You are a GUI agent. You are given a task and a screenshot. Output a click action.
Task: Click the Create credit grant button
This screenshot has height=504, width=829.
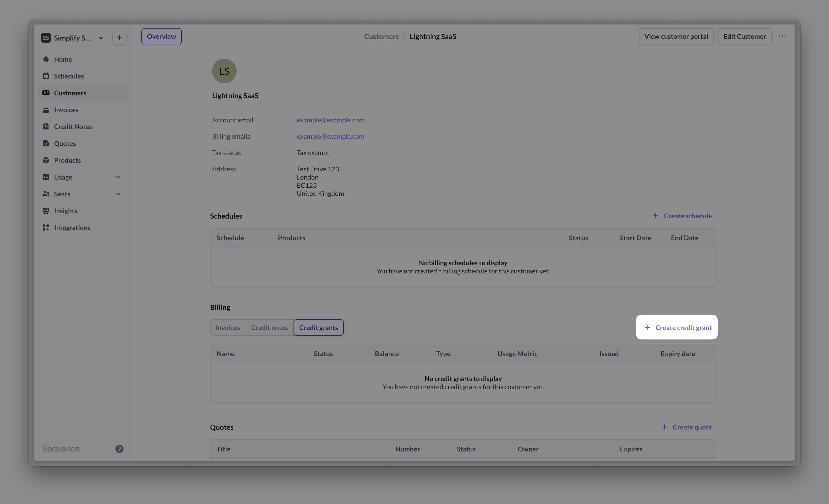[x=677, y=327]
